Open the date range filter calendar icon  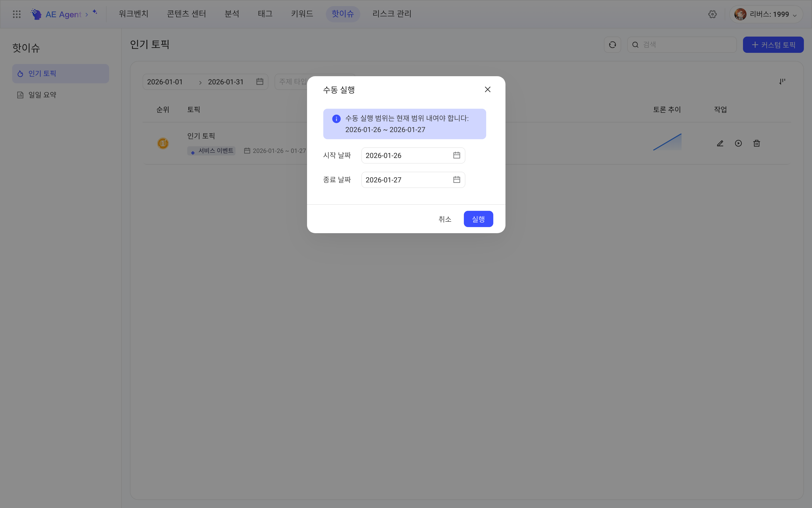coord(260,82)
